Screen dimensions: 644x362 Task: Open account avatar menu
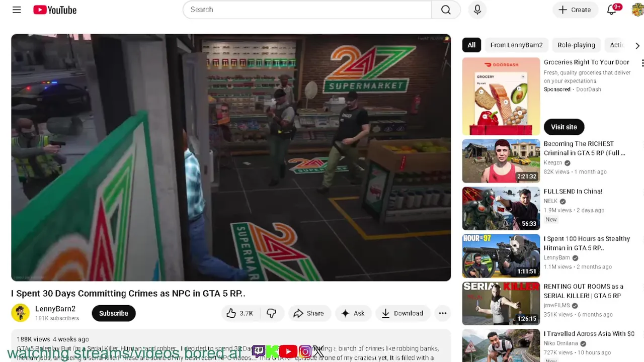[x=637, y=10]
